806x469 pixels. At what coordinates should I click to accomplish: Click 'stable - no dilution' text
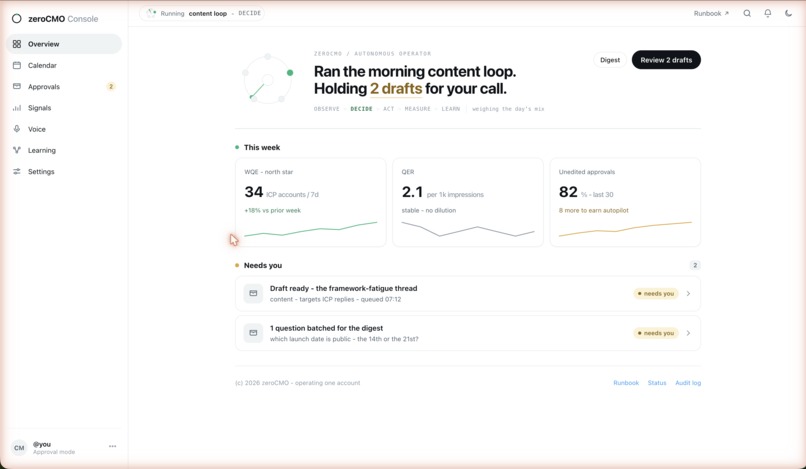[429, 210]
